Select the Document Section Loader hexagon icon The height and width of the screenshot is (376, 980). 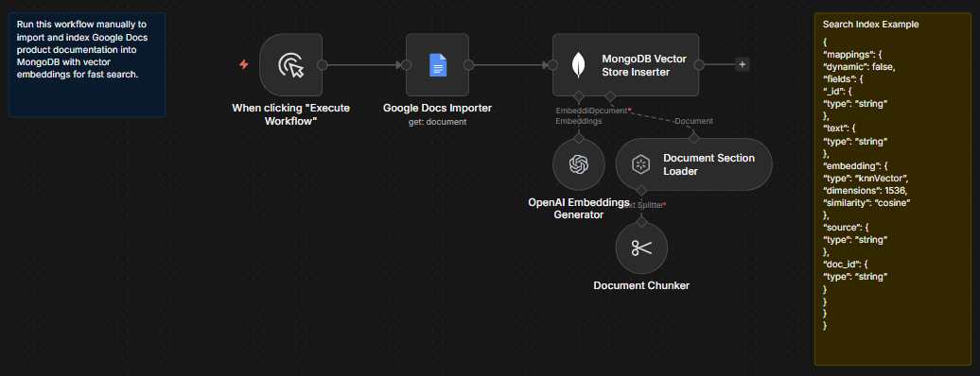(x=640, y=164)
